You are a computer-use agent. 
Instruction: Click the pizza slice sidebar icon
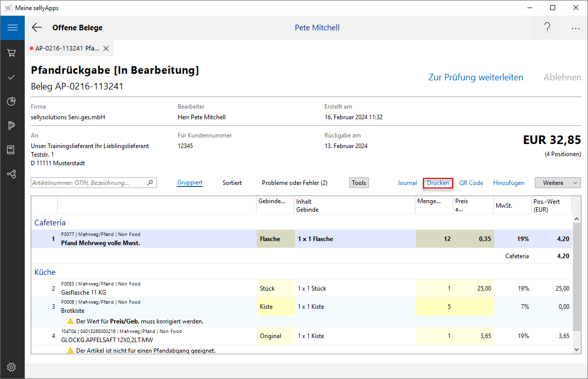point(12,125)
